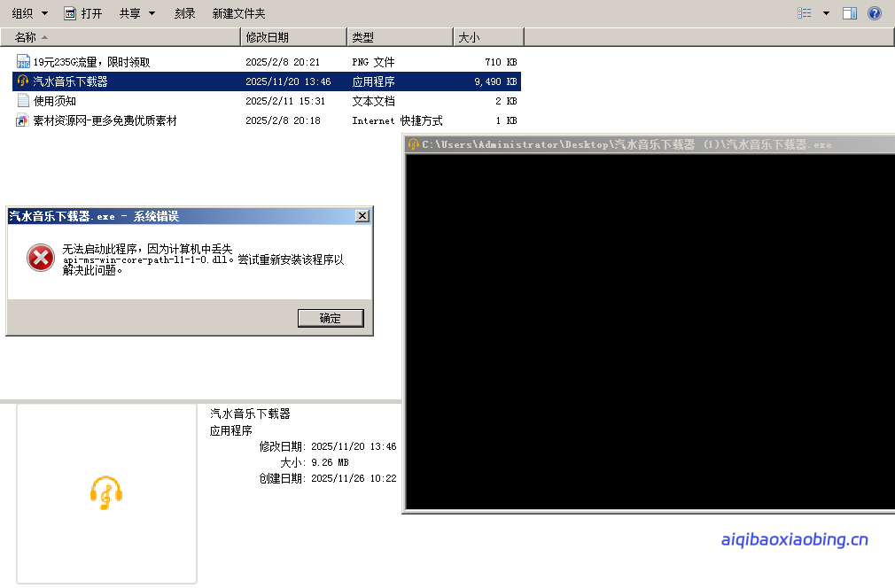Open the view options dropdown arrow
895x588 pixels.
point(826,13)
